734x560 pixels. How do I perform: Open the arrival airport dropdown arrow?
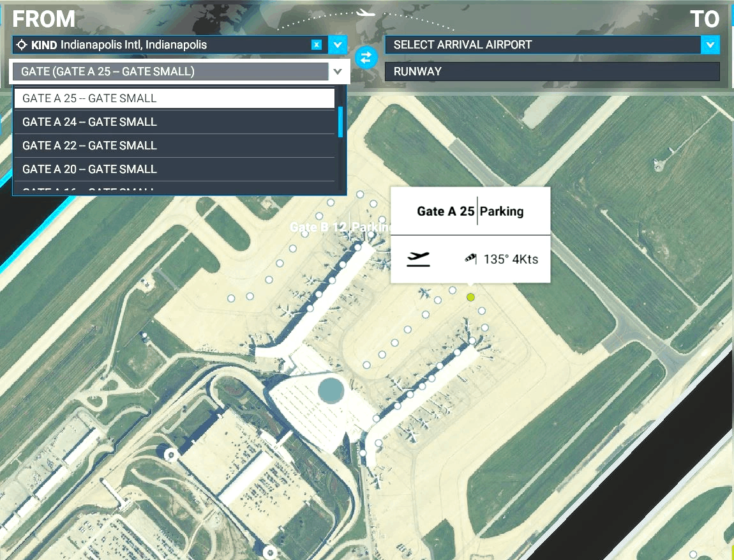(710, 45)
